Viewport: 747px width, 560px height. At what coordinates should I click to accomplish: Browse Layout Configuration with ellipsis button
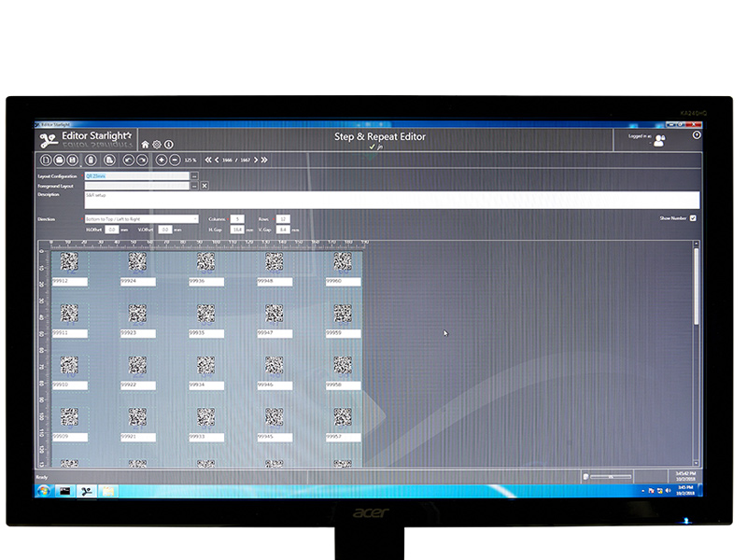(x=194, y=175)
